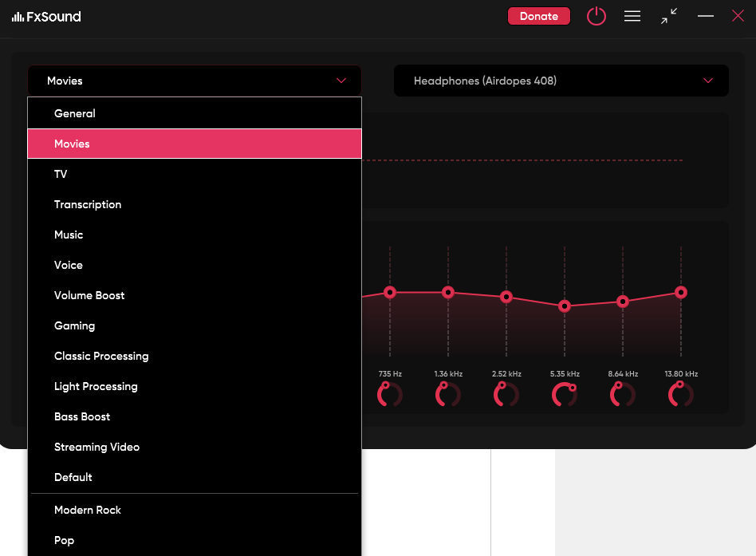Pick the Modern Rock preset
Viewport: 756px width, 556px height.
click(195, 511)
